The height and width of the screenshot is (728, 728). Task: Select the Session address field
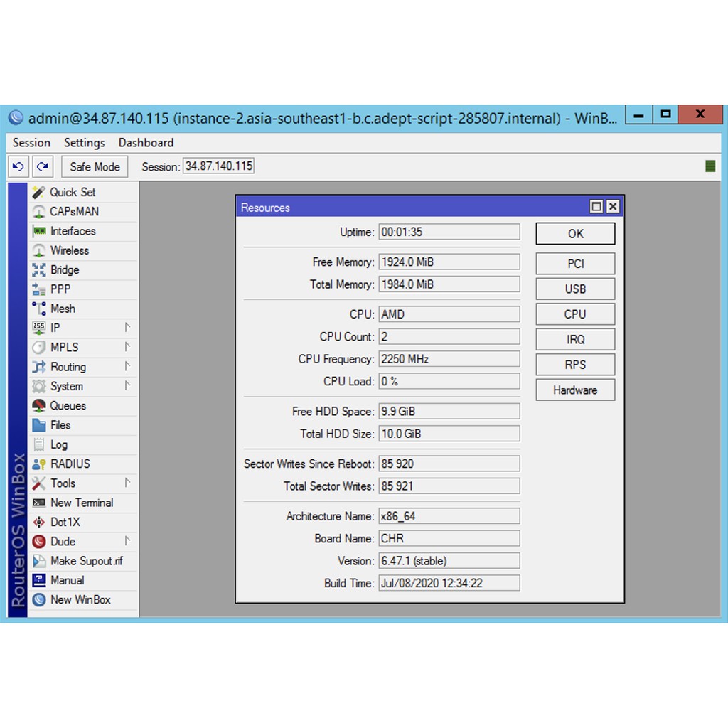click(218, 166)
